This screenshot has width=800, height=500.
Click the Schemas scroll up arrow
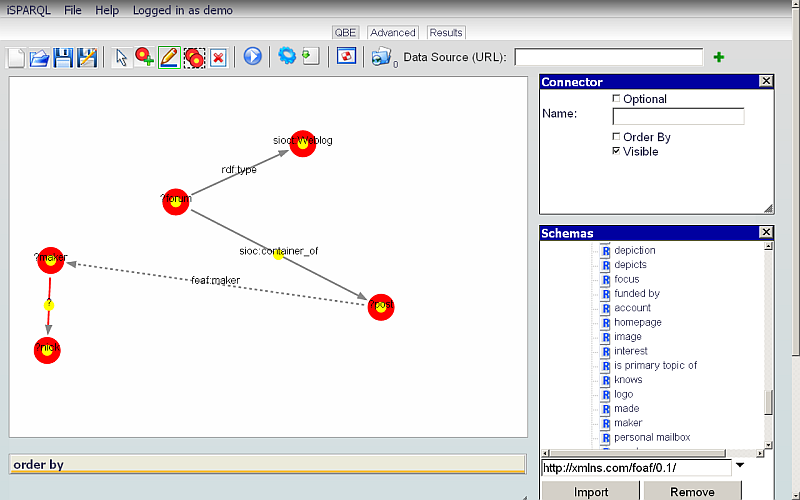click(x=768, y=246)
